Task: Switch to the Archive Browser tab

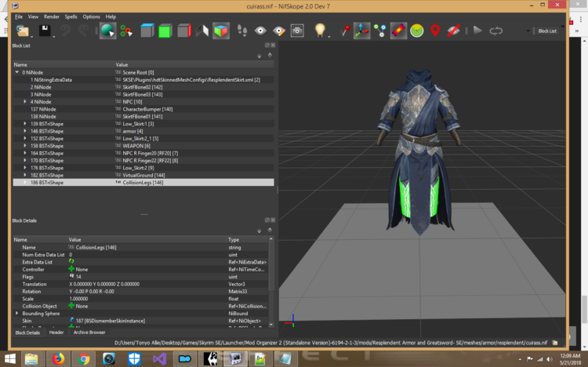Action: pos(89,332)
